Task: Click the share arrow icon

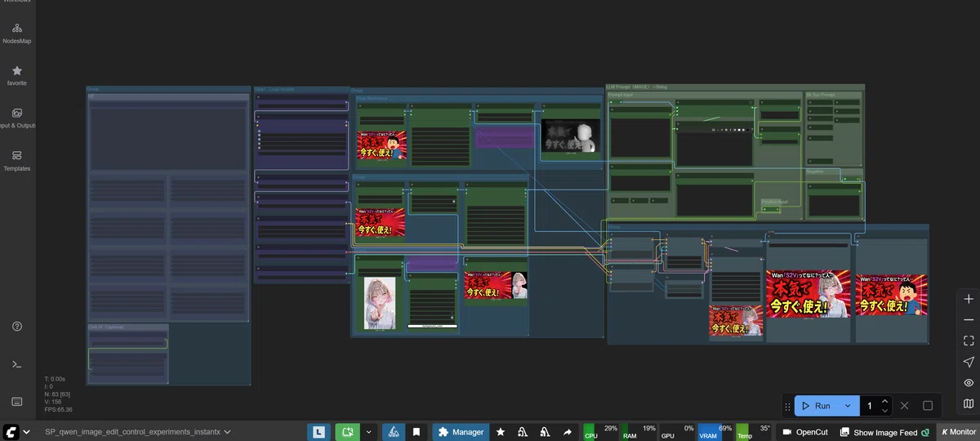Action: pos(568,432)
